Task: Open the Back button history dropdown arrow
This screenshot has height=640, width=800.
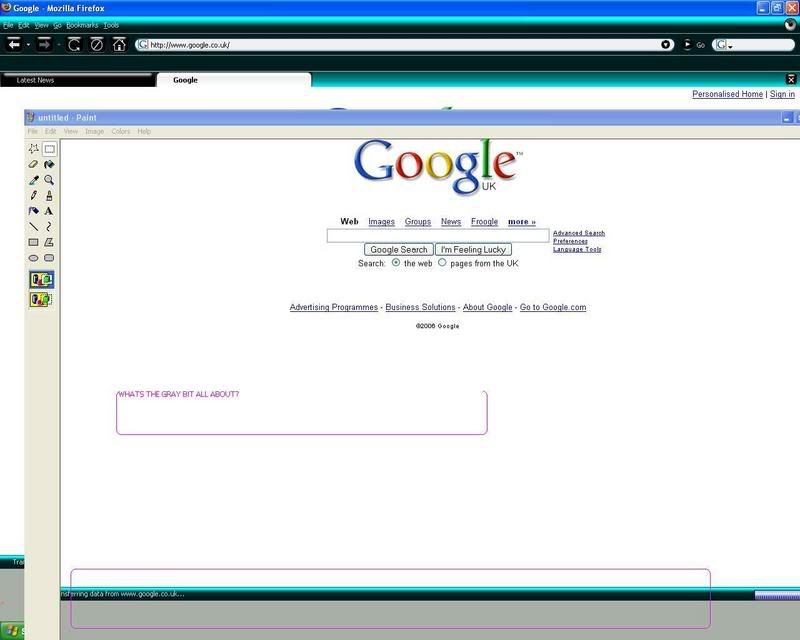Action: (x=29, y=45)
